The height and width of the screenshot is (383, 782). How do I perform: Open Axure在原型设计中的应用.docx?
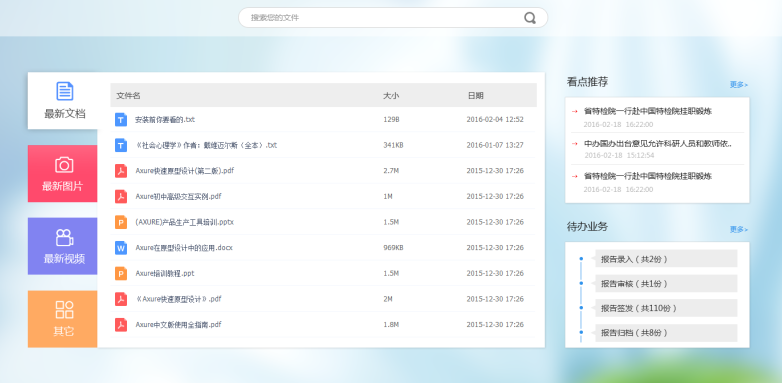coord(184,248)
